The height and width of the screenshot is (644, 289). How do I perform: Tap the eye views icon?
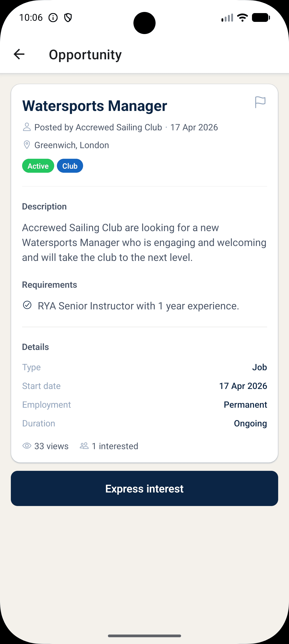[x=27, y=446]
